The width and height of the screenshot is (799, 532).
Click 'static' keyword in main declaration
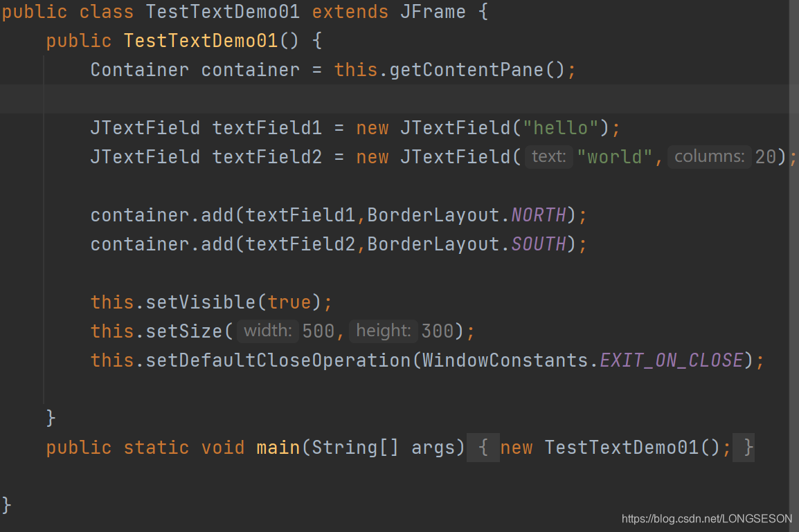156,448
